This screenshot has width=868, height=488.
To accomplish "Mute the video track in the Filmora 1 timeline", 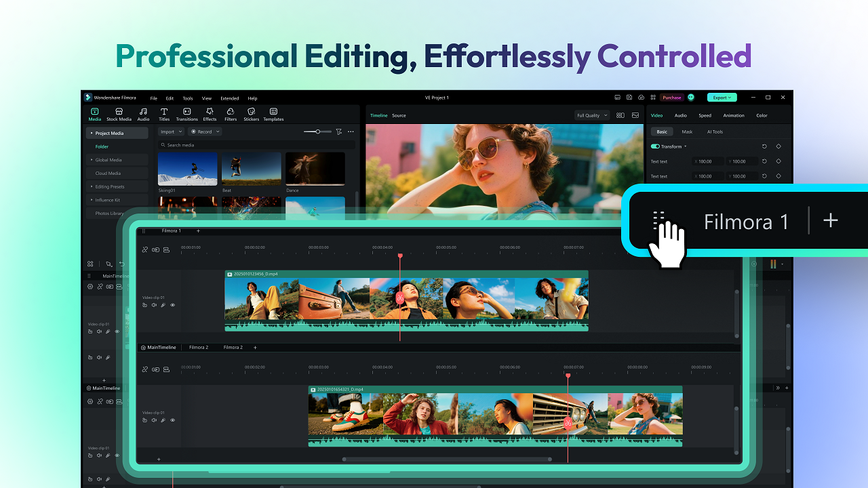I will tap(154, 305).
